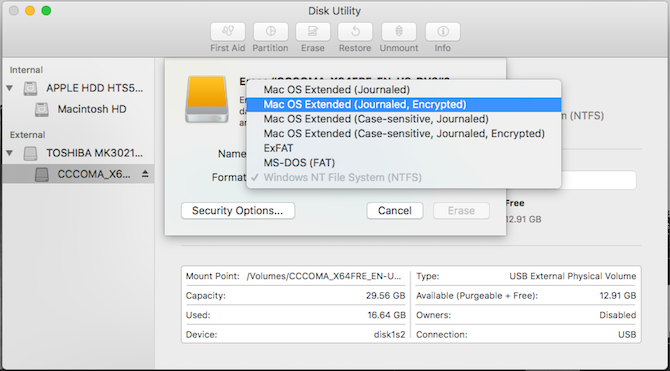
Task: Click USB External Physical Volume type
Action: pos(573,277)
